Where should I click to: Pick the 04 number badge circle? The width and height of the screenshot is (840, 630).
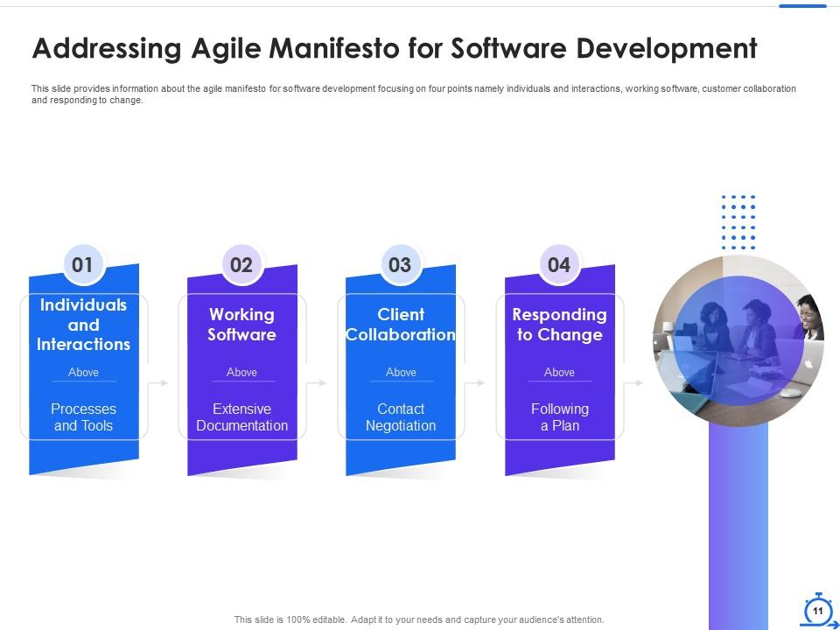coord(559,264)
